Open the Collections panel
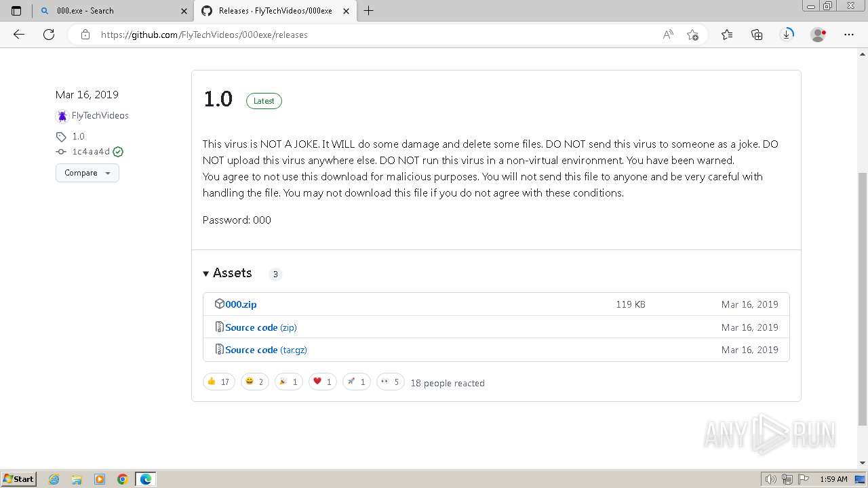The width and height of the screenshot is (868, 488). (757, 35)
